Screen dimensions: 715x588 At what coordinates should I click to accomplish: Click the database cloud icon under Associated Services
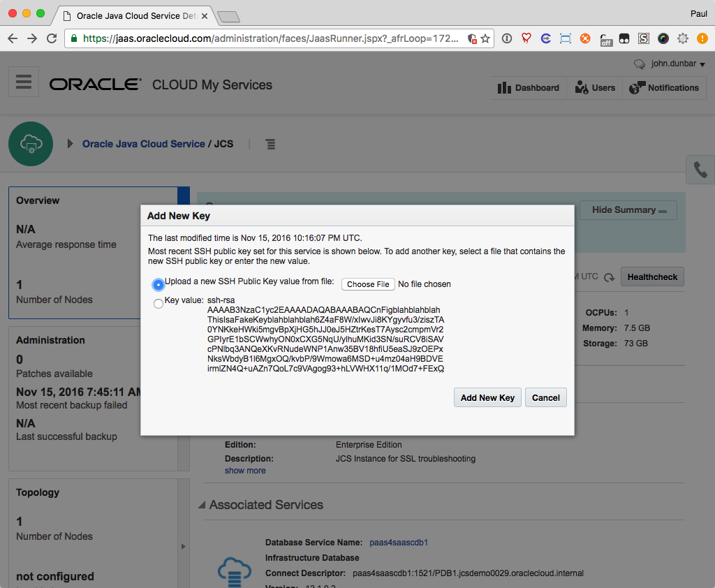click(235, 571)
